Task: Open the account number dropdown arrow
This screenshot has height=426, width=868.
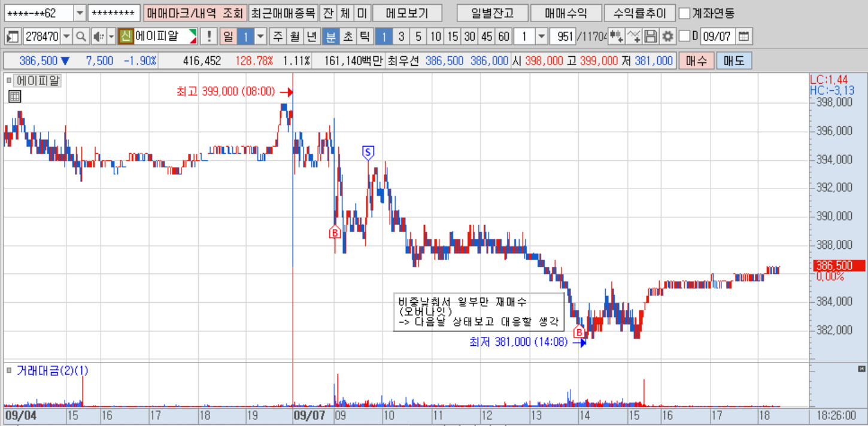Action: [80, 13]
